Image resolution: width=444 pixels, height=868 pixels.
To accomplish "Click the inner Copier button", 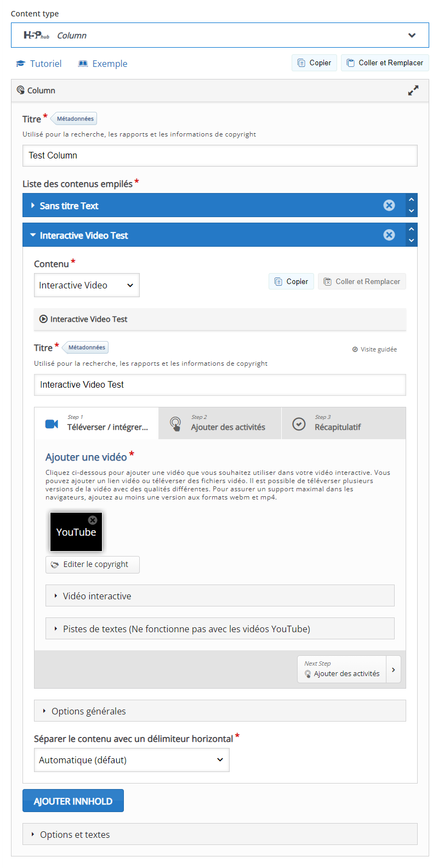I will click(x=291, y=281).
